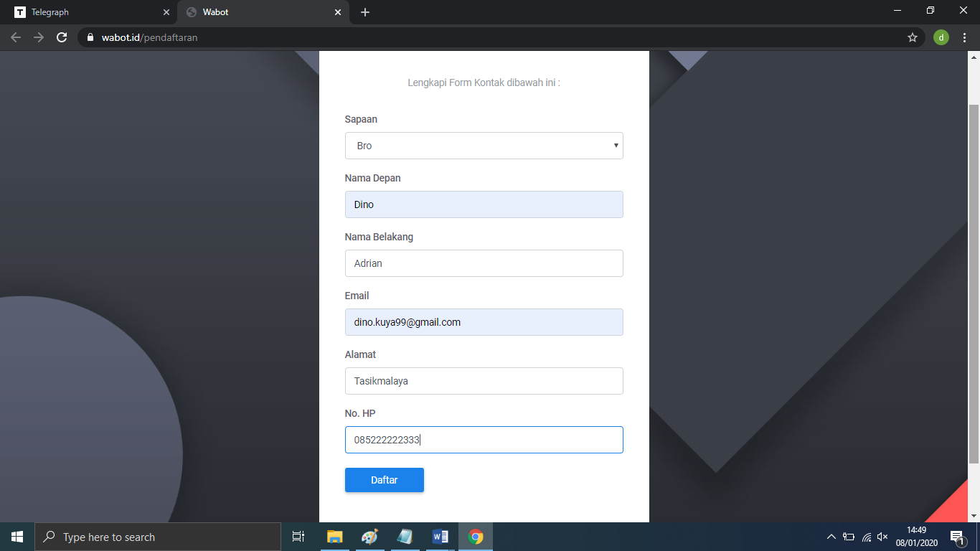Click the Nama Belakang label
Screen dimensions: 980x551
pos(379,237)
